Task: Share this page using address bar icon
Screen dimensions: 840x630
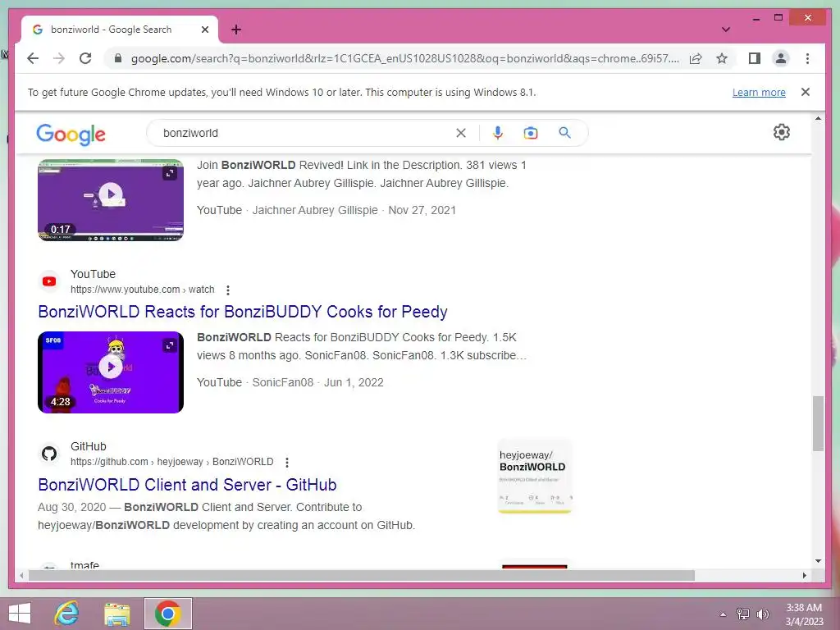Action: pos(696,58)
